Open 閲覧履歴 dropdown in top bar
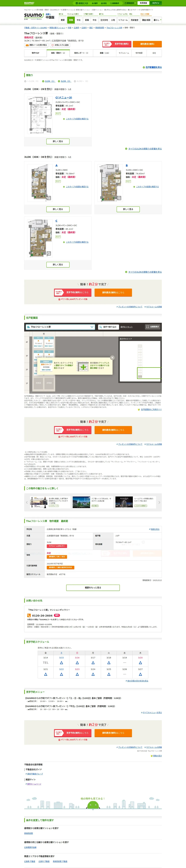The width and height of the screenshot is (186, 868). [x=130, y=3]
